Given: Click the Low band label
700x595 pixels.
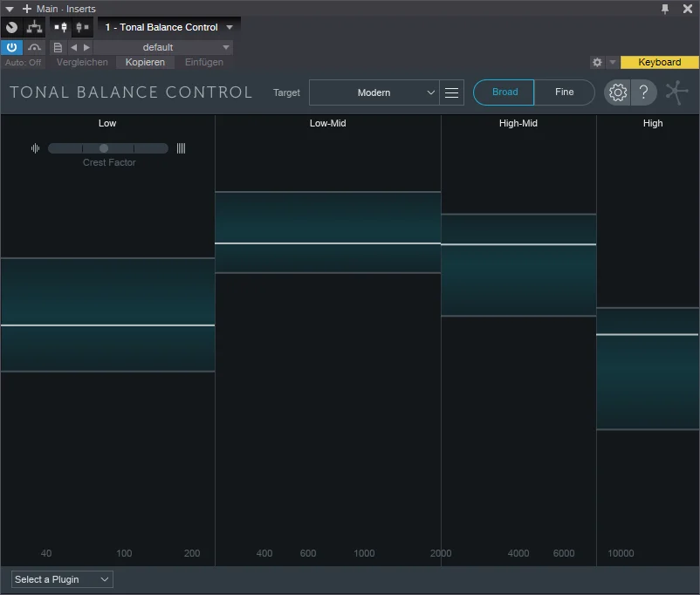Looking at the screenshot, I should pyautogui.click(x=107, y=123).
